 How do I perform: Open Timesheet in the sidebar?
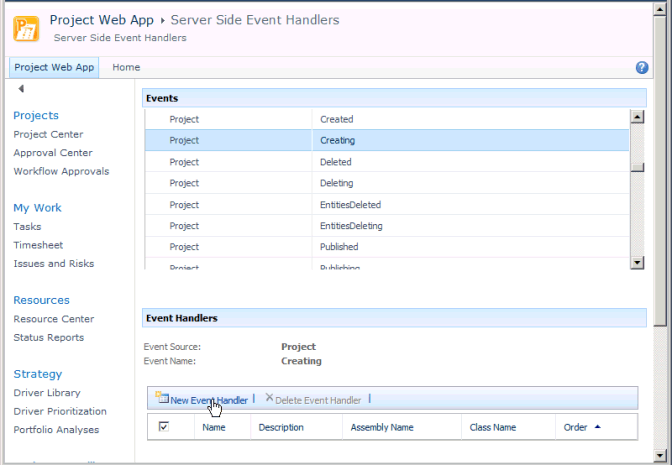(x=38, y=245)
